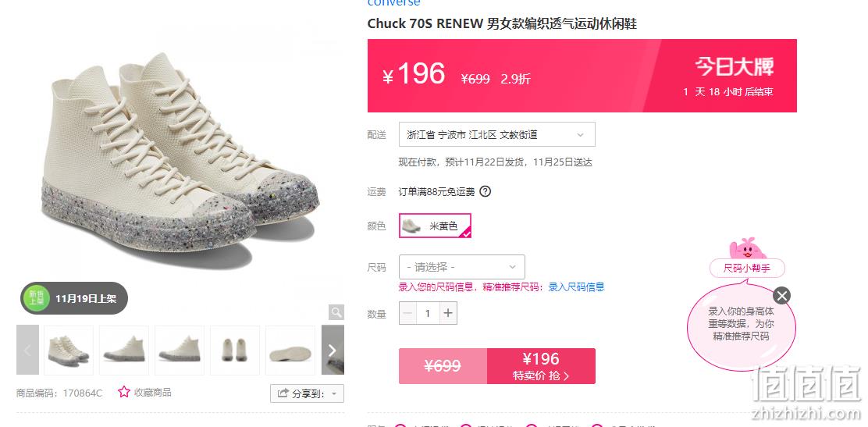
Task: Show next thumbnails with right arrow
Action: [333, 350]
